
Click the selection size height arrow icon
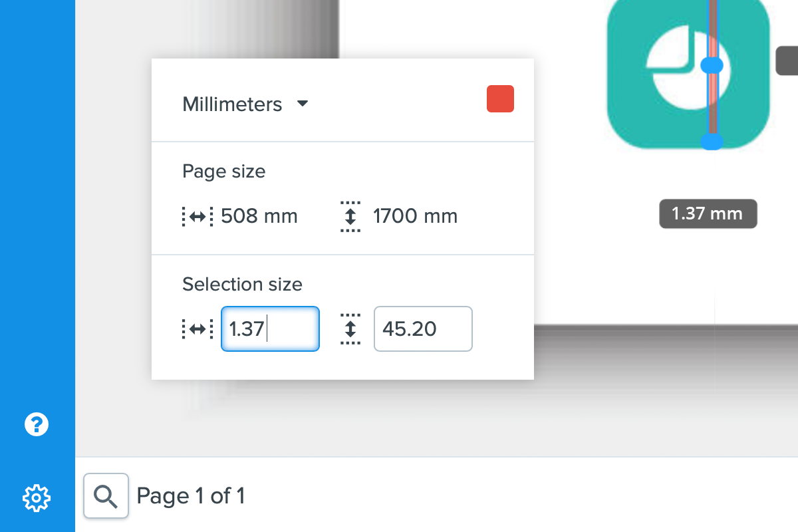(x=350, y=329)
